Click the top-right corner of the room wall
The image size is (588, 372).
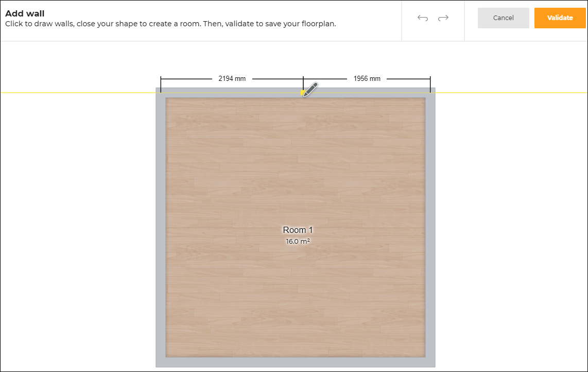[430, 93]
